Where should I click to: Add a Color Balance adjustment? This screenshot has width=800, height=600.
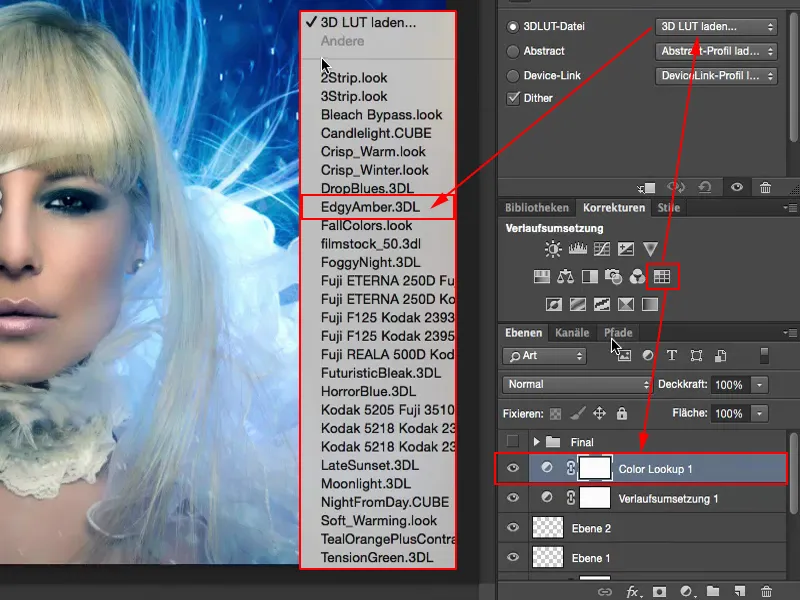click(x=565, y=277)
